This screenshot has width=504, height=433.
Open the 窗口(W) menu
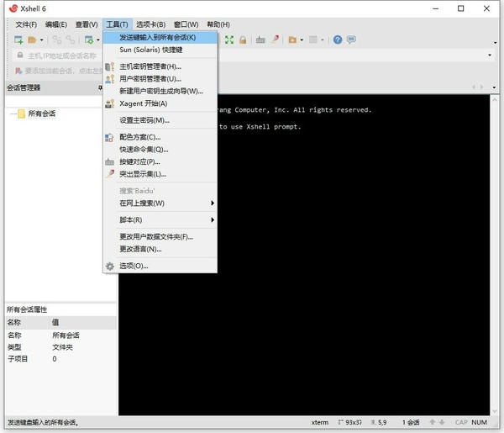point(186,24)
